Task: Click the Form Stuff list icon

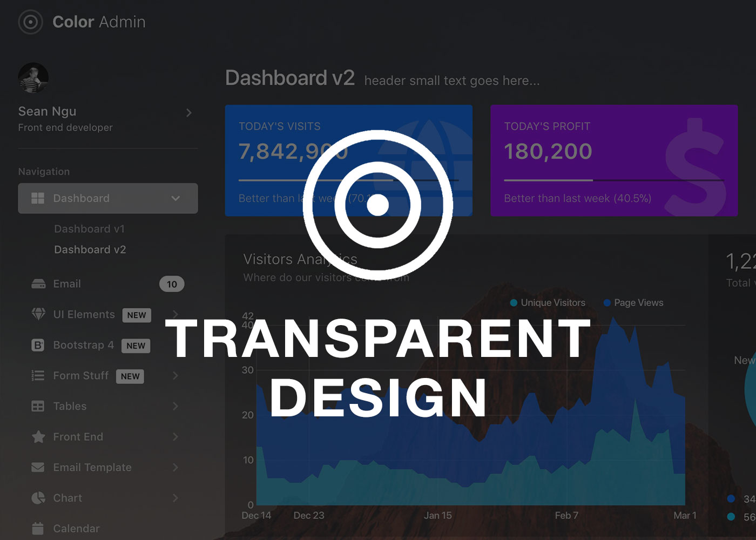Action: pos(38,376)
